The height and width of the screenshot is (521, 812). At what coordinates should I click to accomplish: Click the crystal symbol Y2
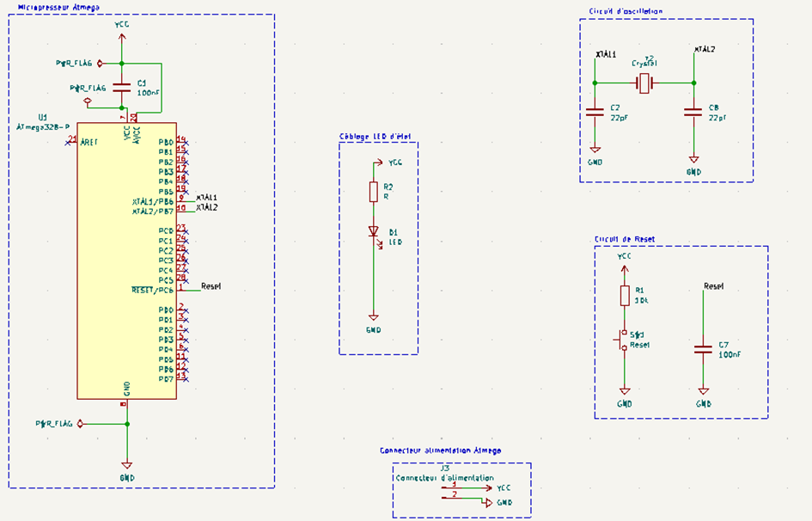643,83
